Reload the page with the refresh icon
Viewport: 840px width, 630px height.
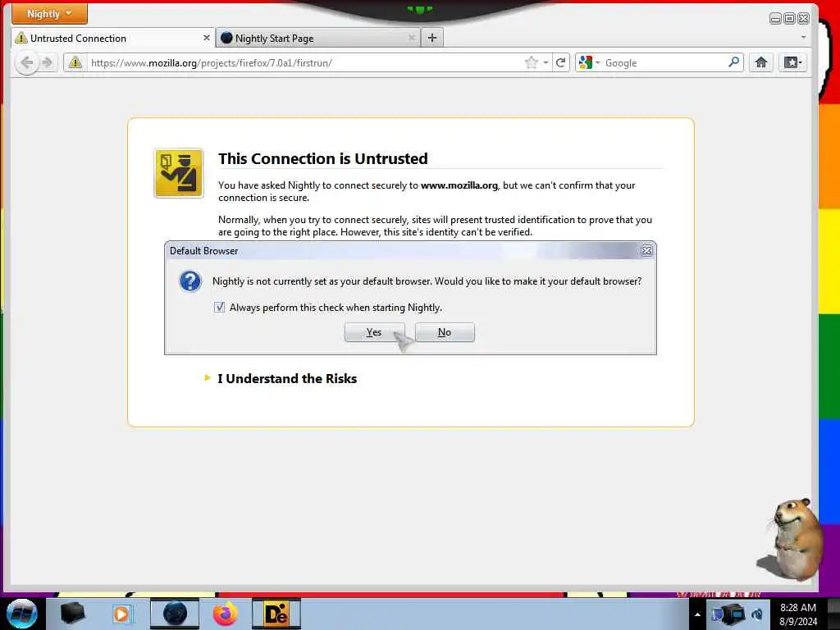click(x=561, y=62)
